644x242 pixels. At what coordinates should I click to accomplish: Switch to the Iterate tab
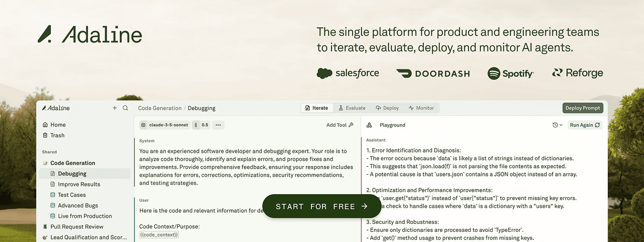[x=317, y=108]
